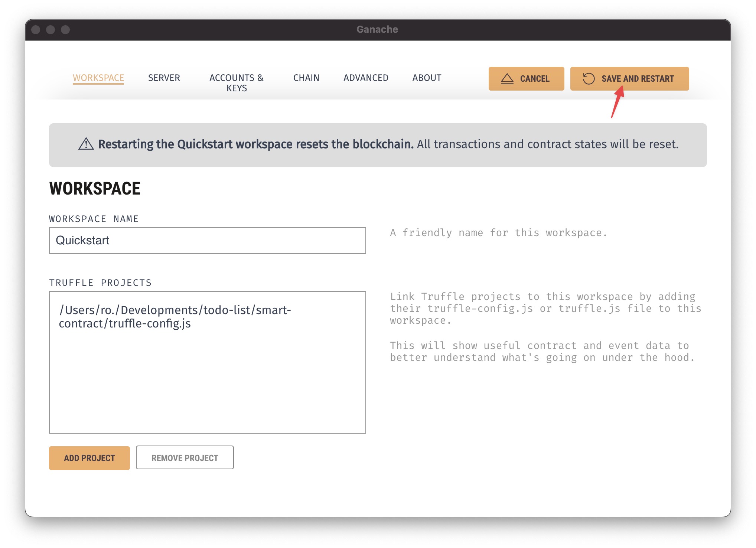Go to the Chain tab

coord(306,78)
